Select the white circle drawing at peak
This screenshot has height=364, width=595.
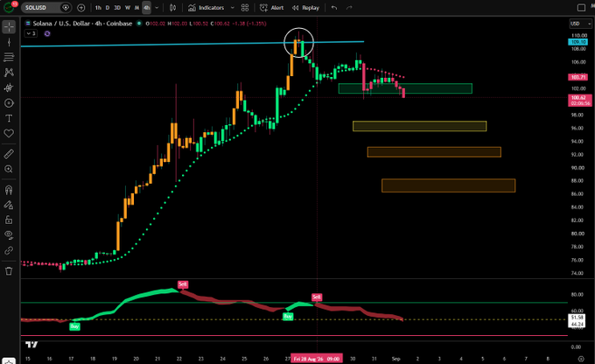[298, 43]
